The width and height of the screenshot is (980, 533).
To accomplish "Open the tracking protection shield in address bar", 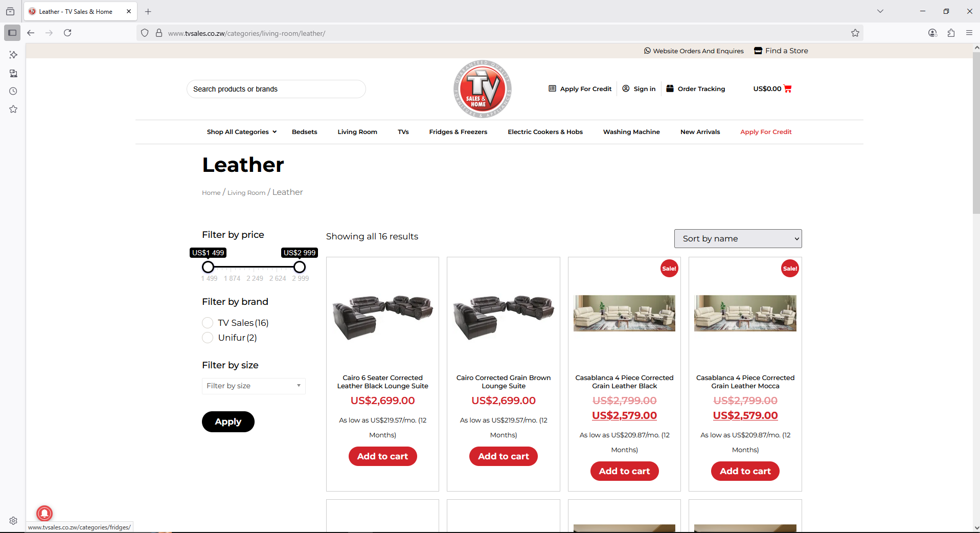I will pyautogui.click(x=145, y=33).
